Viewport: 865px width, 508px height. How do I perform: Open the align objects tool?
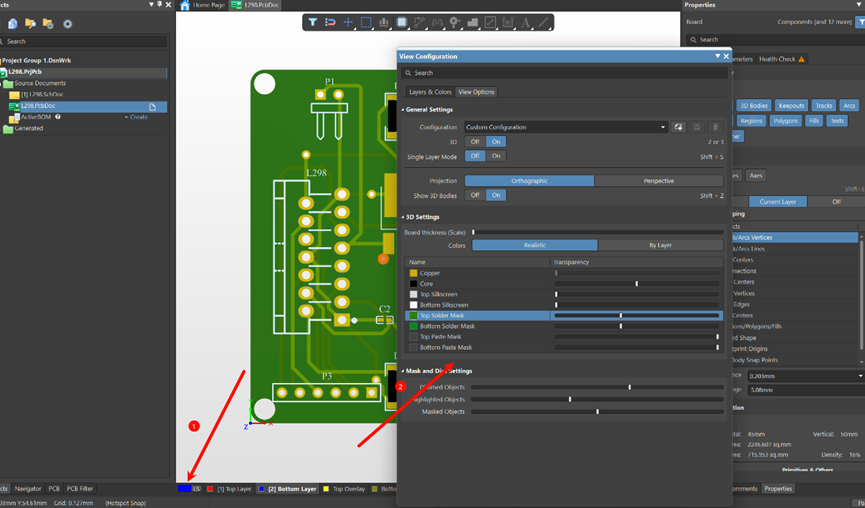point(383,23)
